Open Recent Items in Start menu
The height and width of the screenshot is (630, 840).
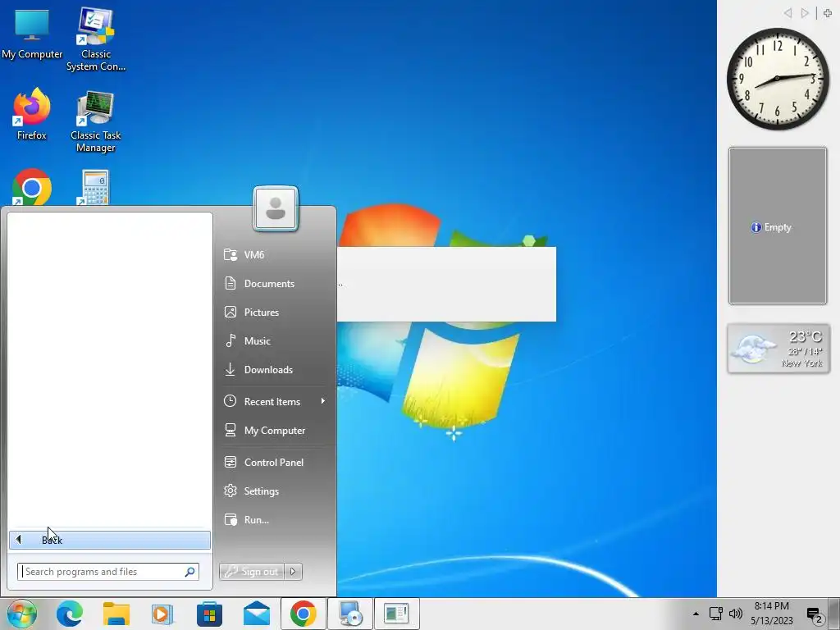[275, 401]
